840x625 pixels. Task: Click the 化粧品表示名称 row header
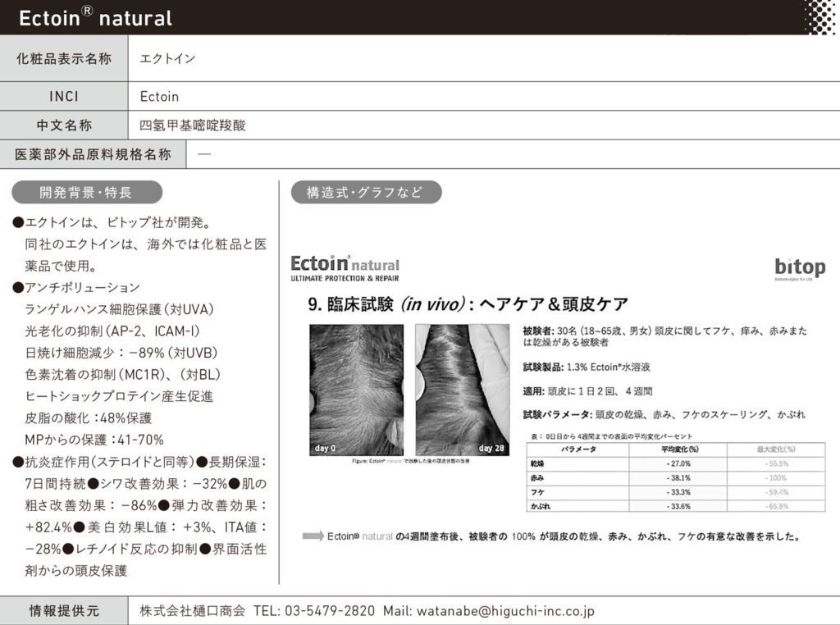pyautogui.click(x=64, y=59)
